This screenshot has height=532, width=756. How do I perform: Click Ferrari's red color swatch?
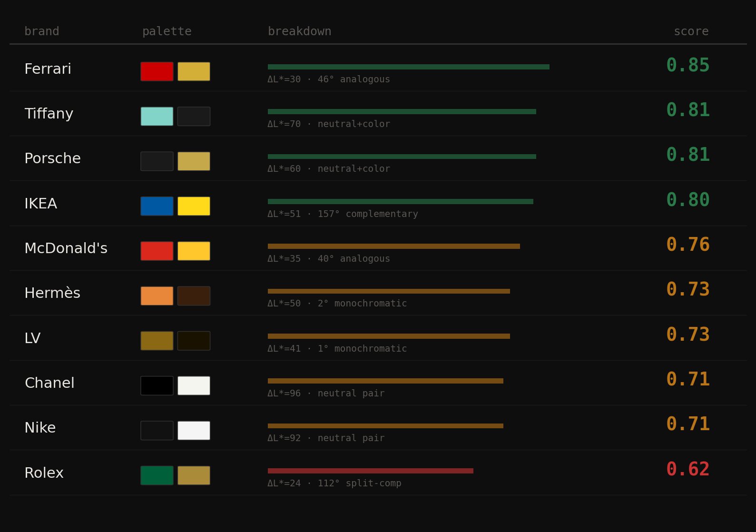pyautogui.click(x=157, y=71)
